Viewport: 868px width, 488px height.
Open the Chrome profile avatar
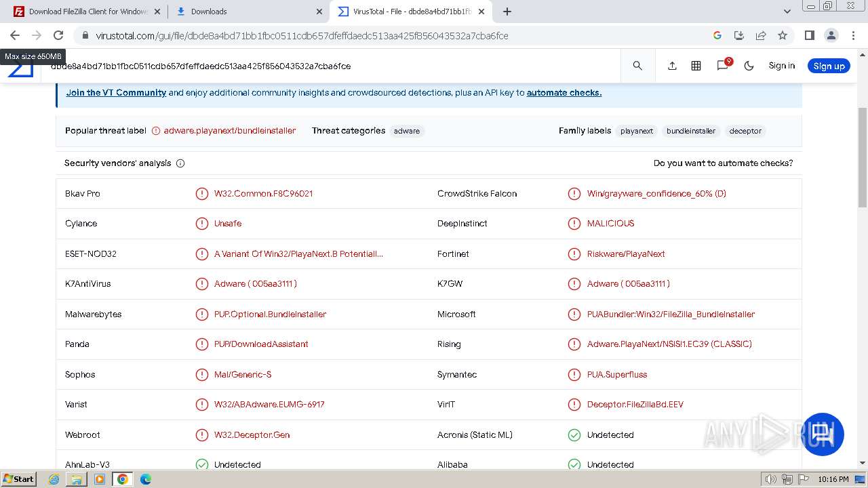pyautogui.click(x=831, y=35)
